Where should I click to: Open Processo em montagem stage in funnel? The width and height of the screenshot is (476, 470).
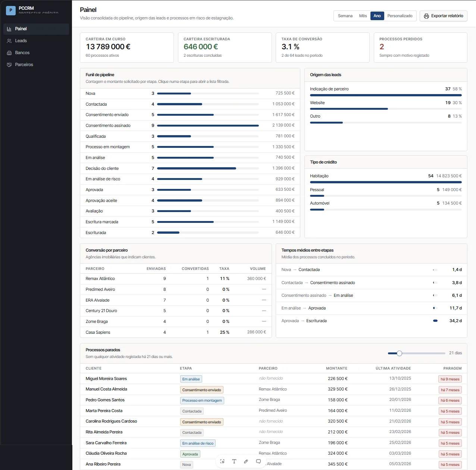coord(190,147)
